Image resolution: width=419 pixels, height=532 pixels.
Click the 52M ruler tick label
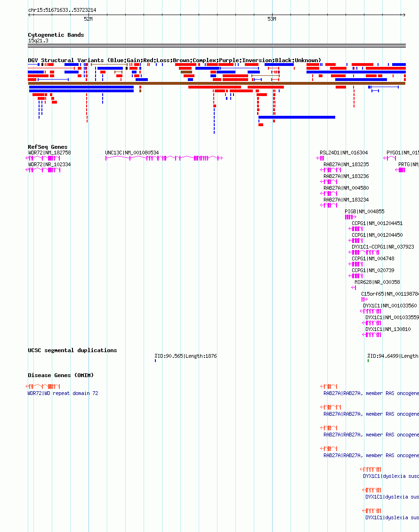coord(88,19)
